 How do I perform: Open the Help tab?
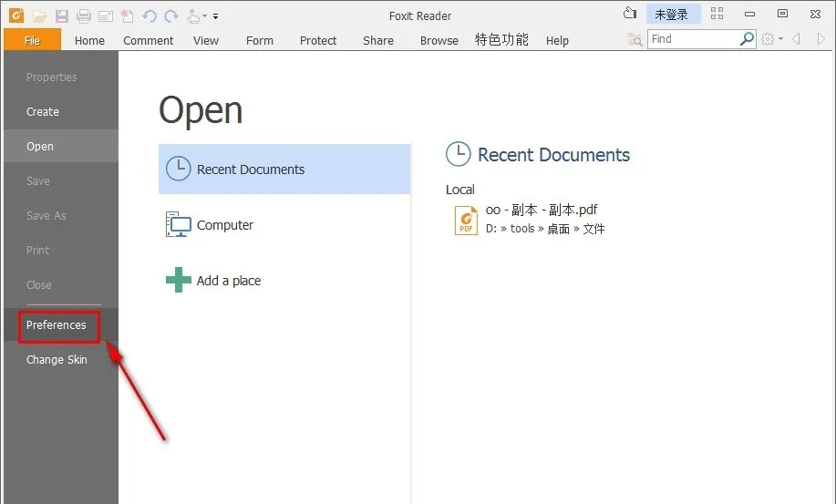click(557, 40)
